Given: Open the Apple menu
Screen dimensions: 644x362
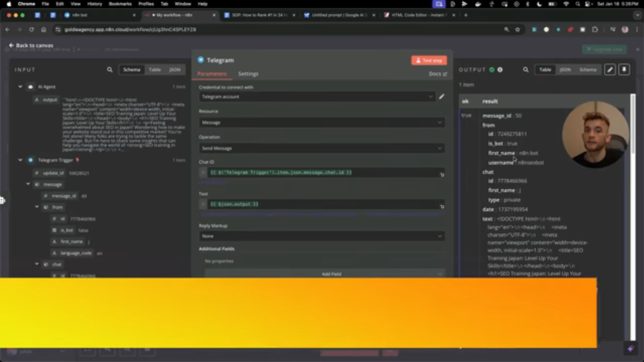Looking at the screenshot, I should click(x=9, y=4).
